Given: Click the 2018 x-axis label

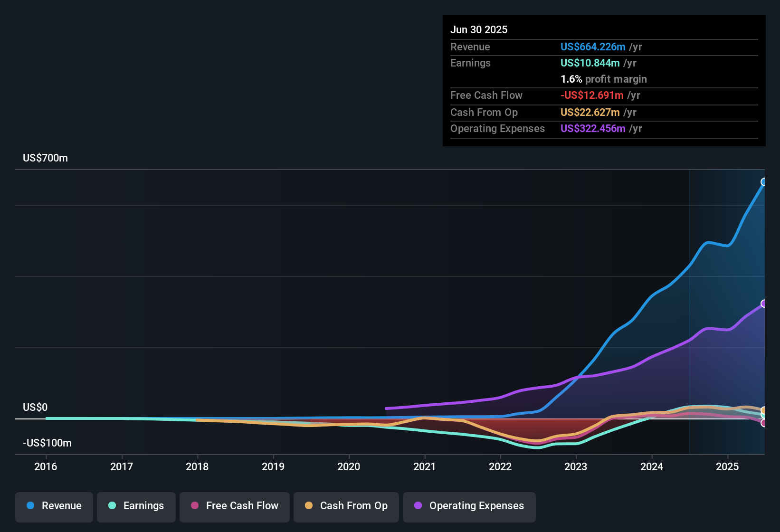Looking at the screenshot, I should [x=197, y=466].
